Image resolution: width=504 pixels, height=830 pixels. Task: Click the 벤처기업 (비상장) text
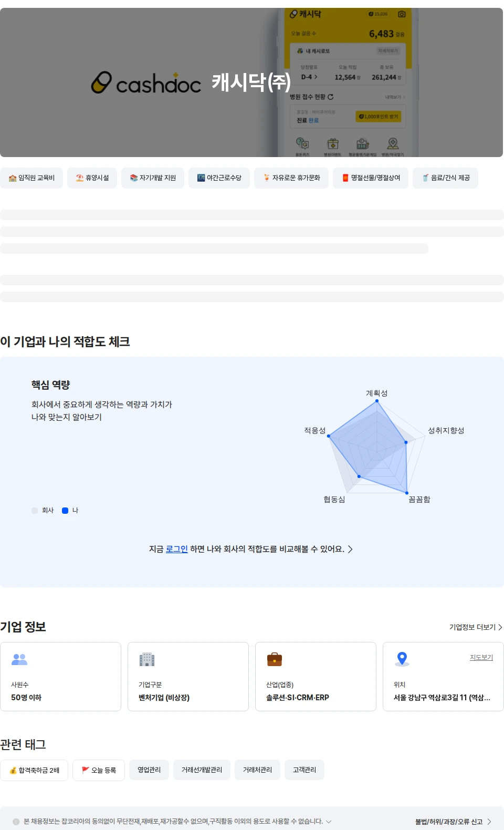[164, 698]
